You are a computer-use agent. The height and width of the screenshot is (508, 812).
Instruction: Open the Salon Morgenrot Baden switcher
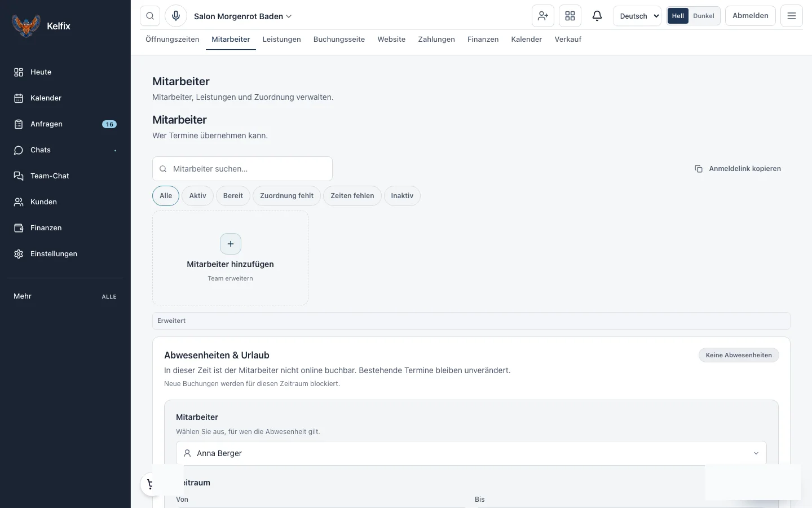243,16
